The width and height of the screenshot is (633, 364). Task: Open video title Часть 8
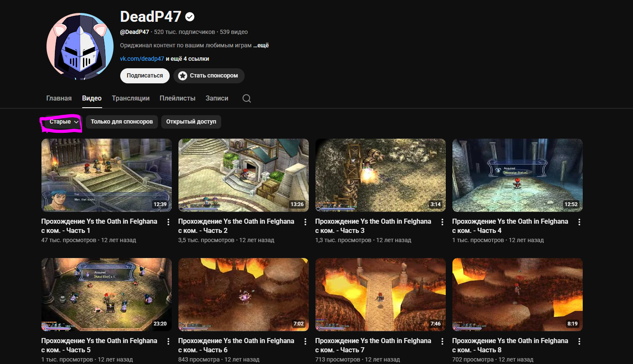point(510,346)
